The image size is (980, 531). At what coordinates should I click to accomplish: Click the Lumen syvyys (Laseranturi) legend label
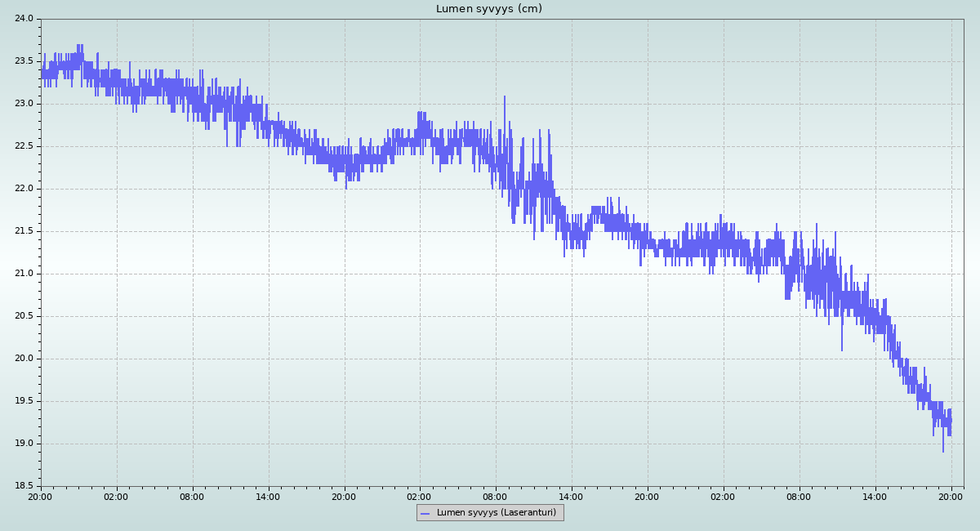496,513
